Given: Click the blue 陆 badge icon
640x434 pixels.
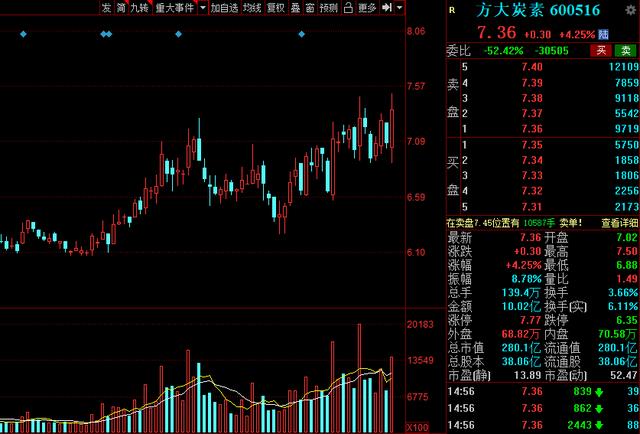Looking at the screenshot, I should coord(603,34).
